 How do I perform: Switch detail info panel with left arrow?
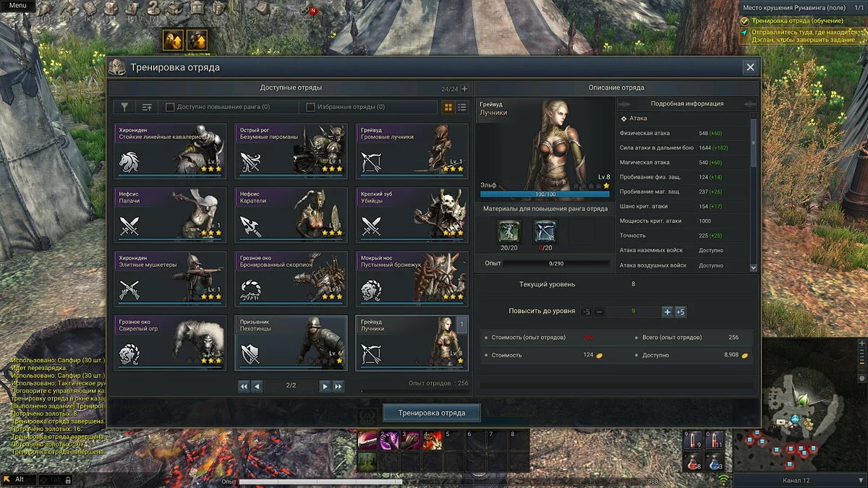click(x=623, y=103)
